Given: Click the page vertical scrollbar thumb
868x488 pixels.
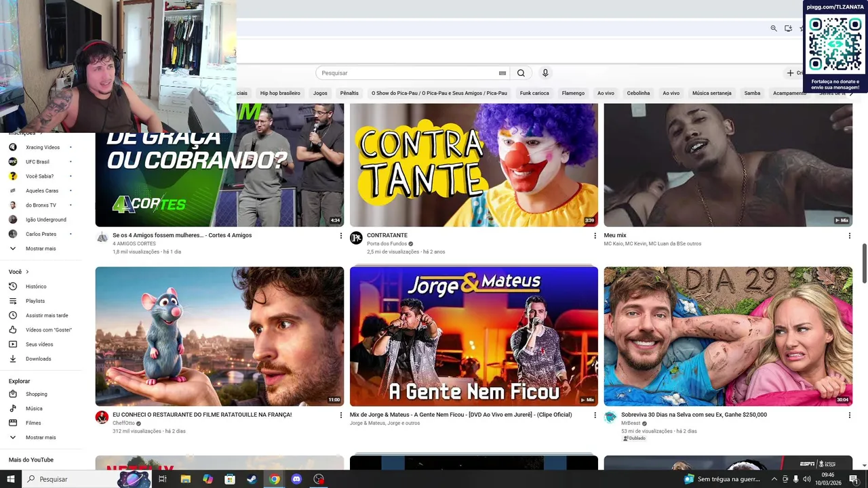Looking at the screenshot, I should [864, 263].
